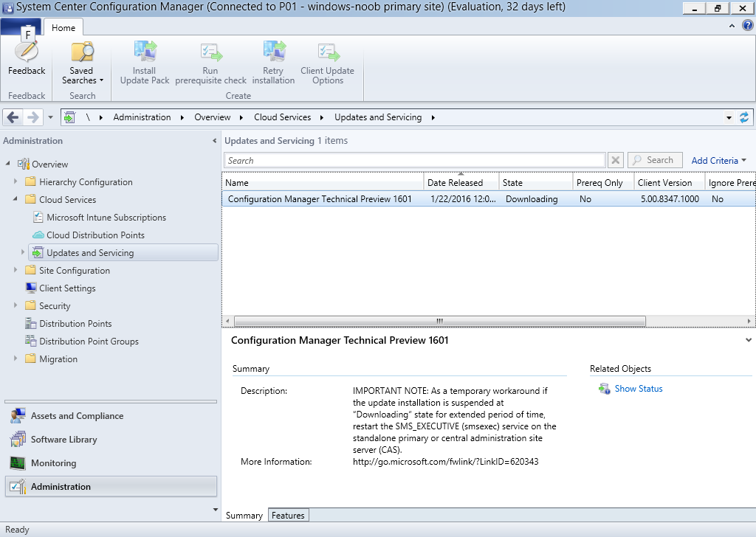Image resolution: width=756 pixels, height=537 pixels.
Task: Click Install Update Pack icon
Action: (x=145, y=52)
